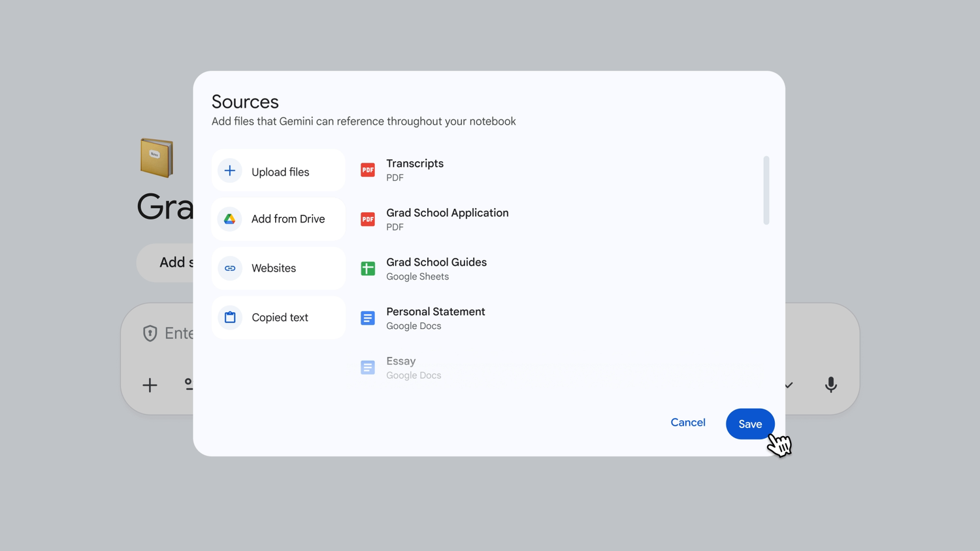Open the Websites source option
Screen dimensions: 980x551
click(x=278, y=268)
